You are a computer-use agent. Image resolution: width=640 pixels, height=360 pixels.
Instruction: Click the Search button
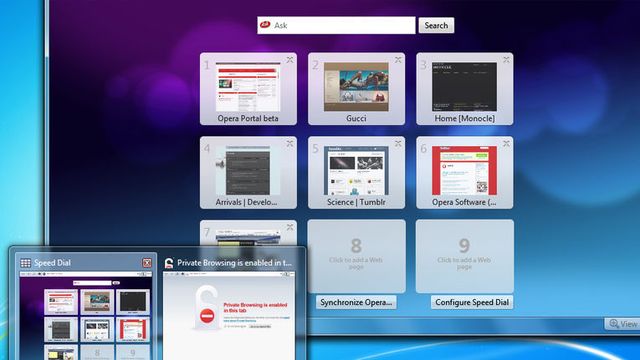pyautogui.click(x=436, y=25)
